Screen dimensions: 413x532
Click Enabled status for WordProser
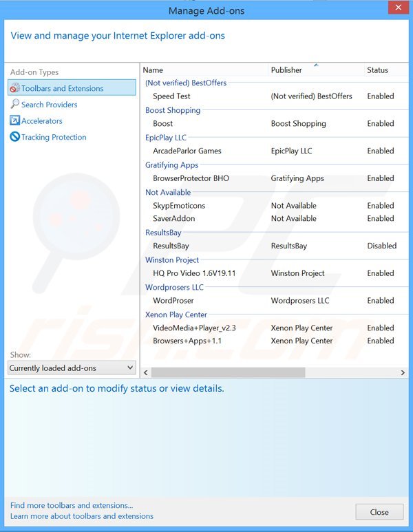(381, 301)
